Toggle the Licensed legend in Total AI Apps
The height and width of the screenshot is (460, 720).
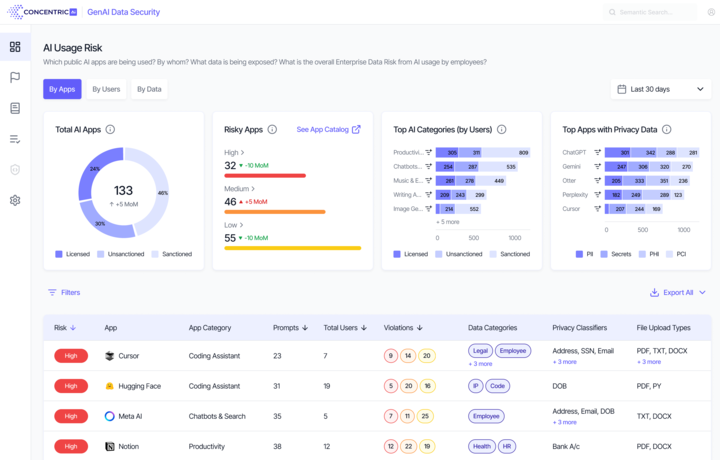[72, 254]
